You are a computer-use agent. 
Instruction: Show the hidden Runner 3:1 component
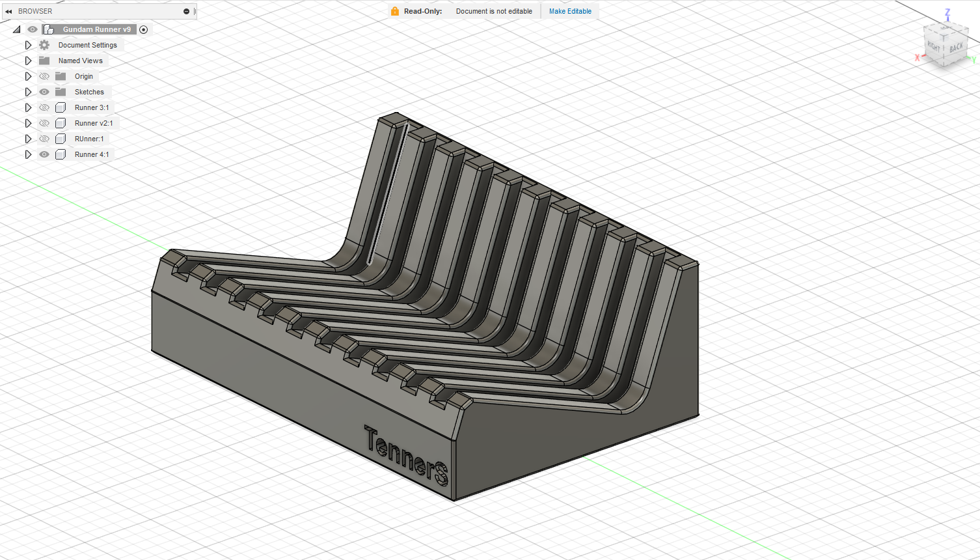point(44,107)
